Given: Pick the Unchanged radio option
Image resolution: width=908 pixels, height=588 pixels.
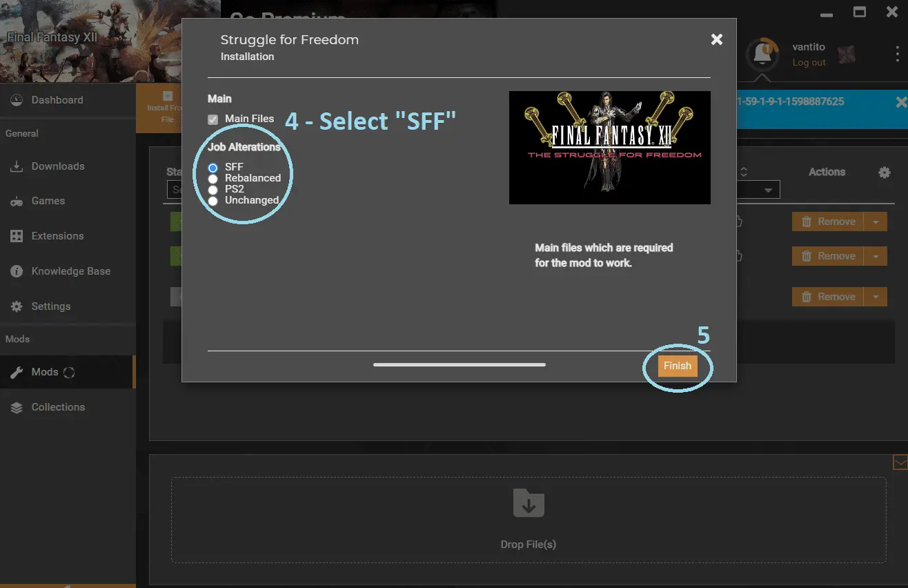Looking at the screenshot, I should click(x=213, y=201).
